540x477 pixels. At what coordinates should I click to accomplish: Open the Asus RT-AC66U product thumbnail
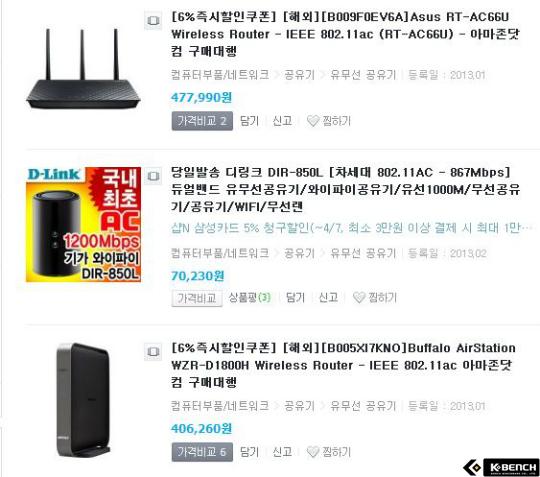click(83, 69)
